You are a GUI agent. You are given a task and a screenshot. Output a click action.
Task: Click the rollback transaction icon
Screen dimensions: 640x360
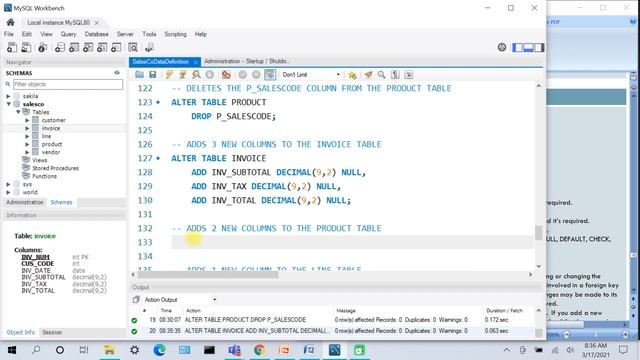point(256,75)
